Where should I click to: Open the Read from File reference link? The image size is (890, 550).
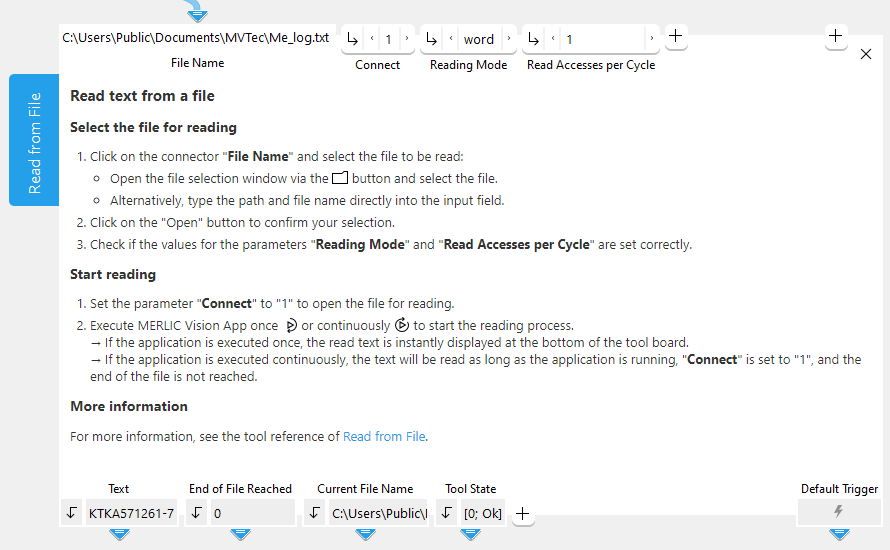[384, 436]
